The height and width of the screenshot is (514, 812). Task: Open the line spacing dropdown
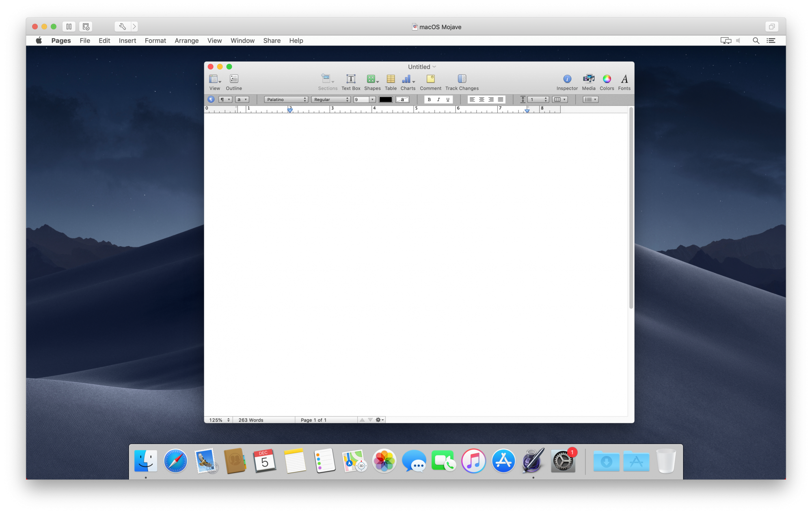pyautogui.click(x=538, y=99)
